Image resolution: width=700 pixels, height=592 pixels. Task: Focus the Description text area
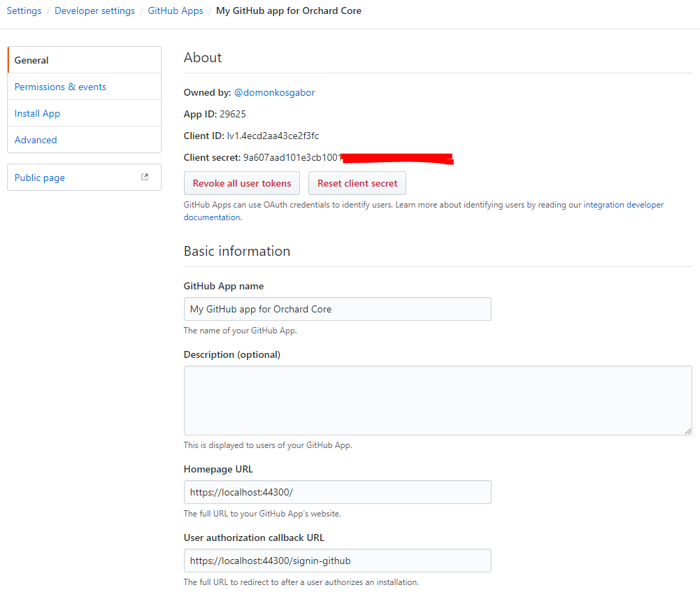438,400
